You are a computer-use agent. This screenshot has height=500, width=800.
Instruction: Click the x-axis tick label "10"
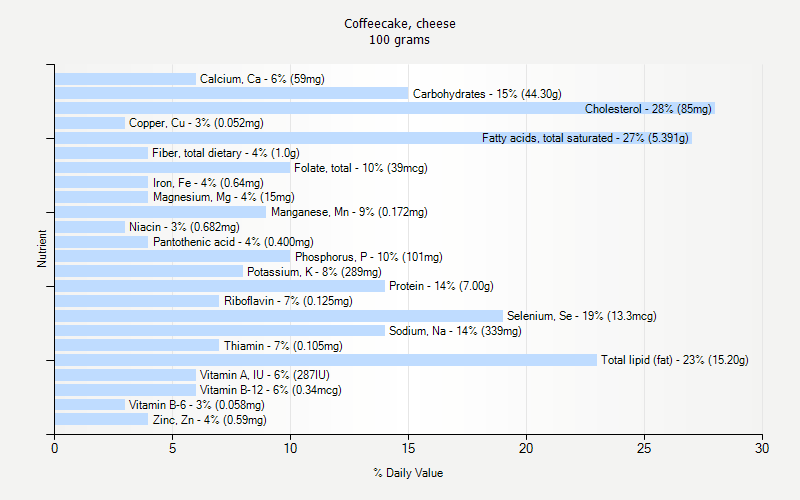(x=290, y=448)
